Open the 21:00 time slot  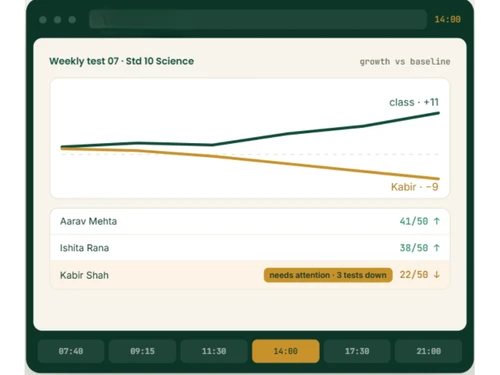point(429,351)
